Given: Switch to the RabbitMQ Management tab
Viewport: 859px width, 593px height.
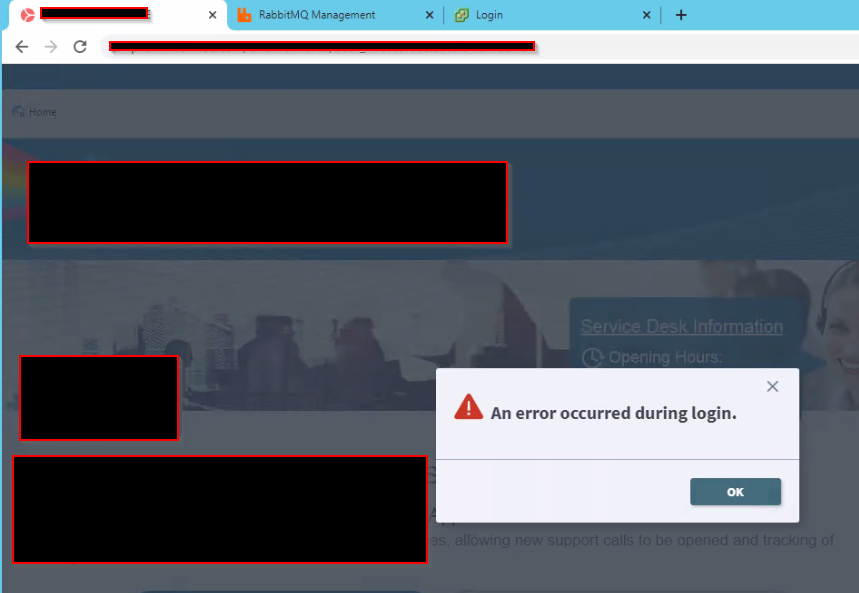Looking at the screenshot, I should click(320, 15).
